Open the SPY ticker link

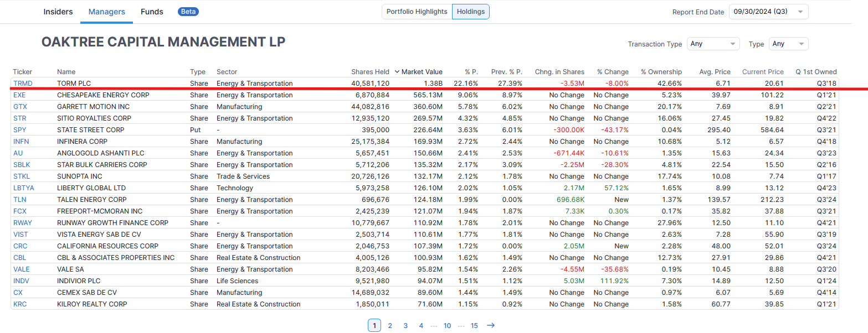pos(20,130)
